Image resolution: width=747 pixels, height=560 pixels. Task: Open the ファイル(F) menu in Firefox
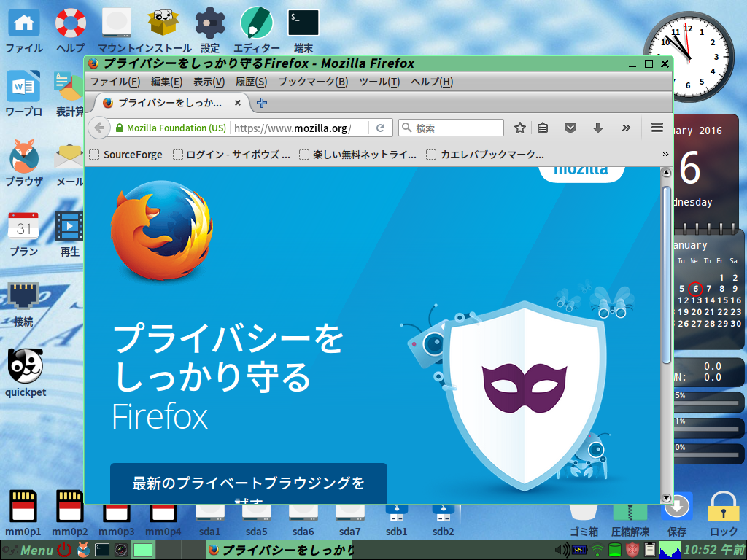pos(115,82)
